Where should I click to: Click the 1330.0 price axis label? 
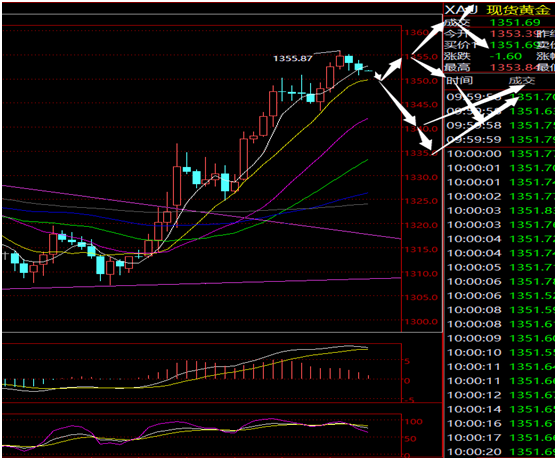point(421,177)
